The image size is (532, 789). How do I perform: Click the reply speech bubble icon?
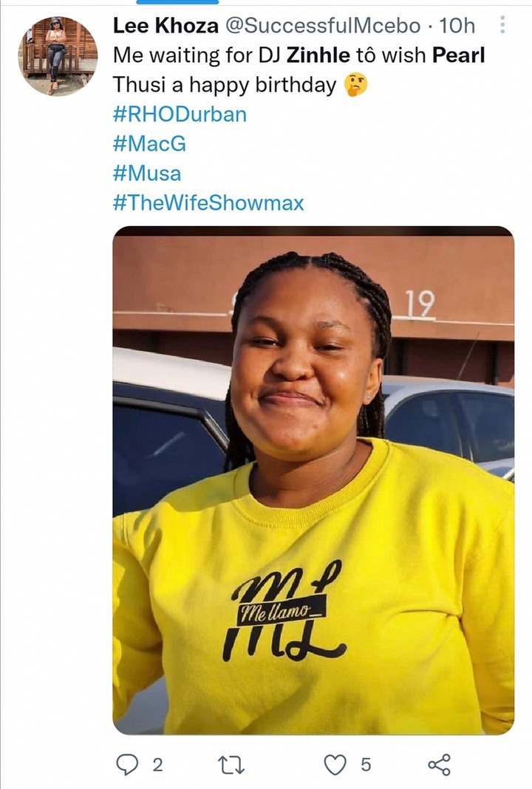click(x=127, y=765)
